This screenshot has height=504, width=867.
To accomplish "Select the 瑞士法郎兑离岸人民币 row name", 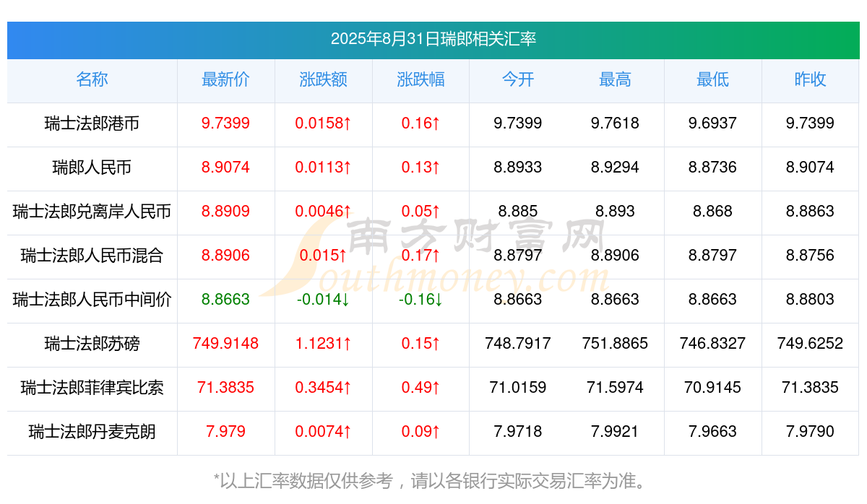I will (x=92, y=212).
